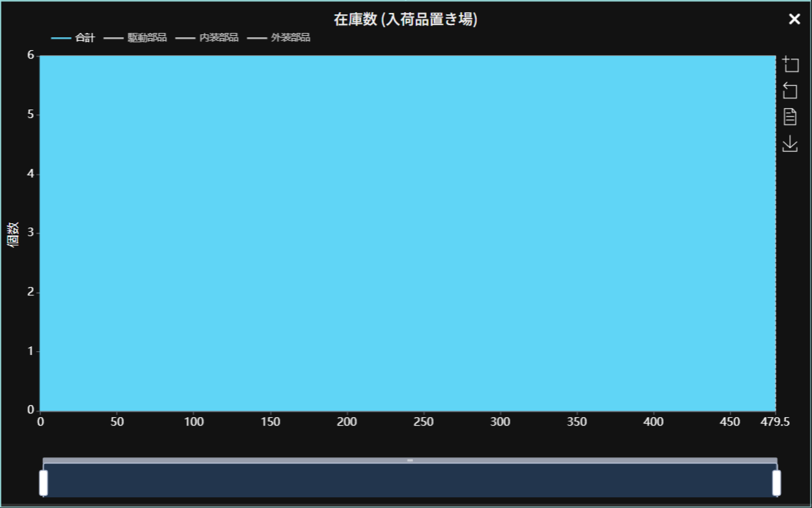
Task: Click the 250 label on the x-axis
Action: click(x=424, y=422)
